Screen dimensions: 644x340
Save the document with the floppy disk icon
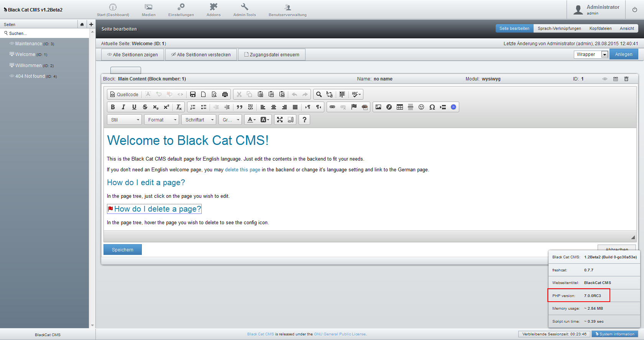coord(193,94)
